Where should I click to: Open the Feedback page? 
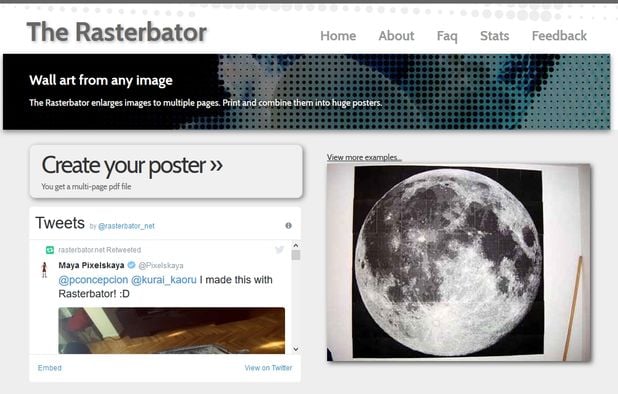point(559,36)
